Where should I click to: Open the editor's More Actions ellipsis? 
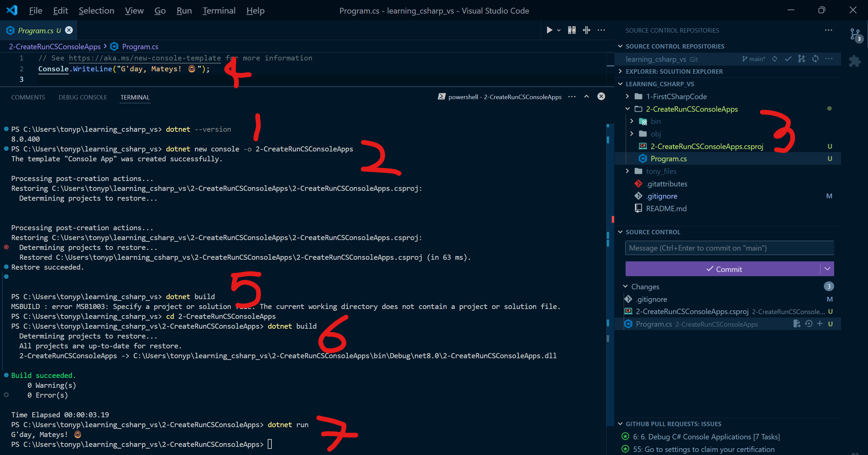click(x=601, y=30)
